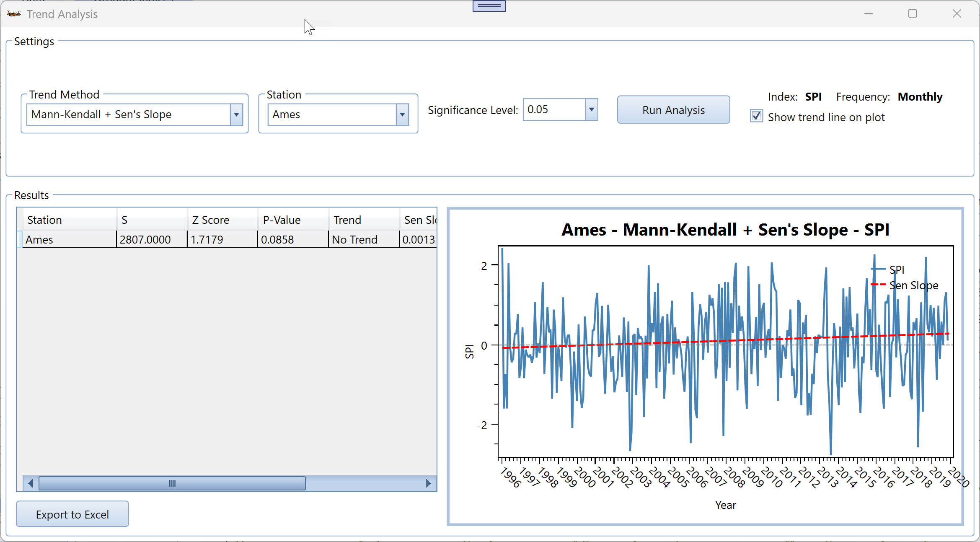Select the Ames cell in results table

pyautogui.click(x=69, y=239)
